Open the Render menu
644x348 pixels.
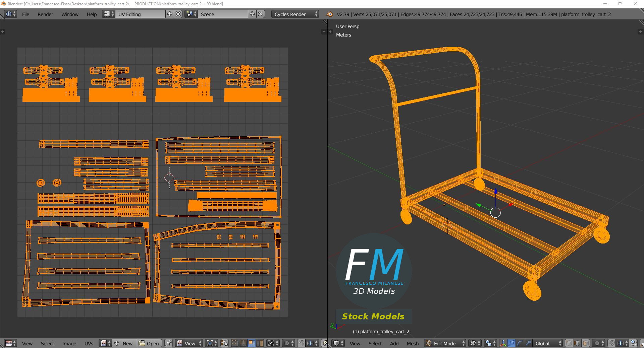tap(45, 14)
